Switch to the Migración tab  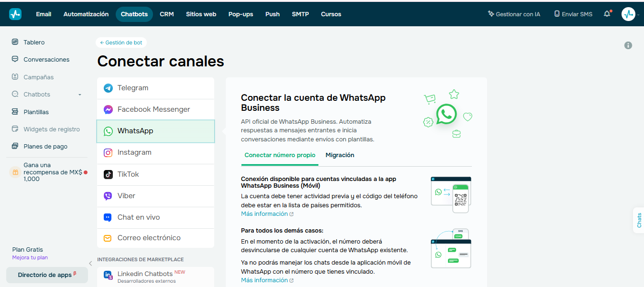[x=340, y=155]
